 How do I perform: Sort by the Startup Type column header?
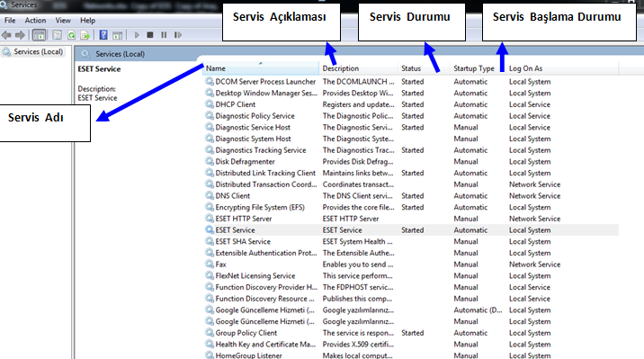click(479, 68)
